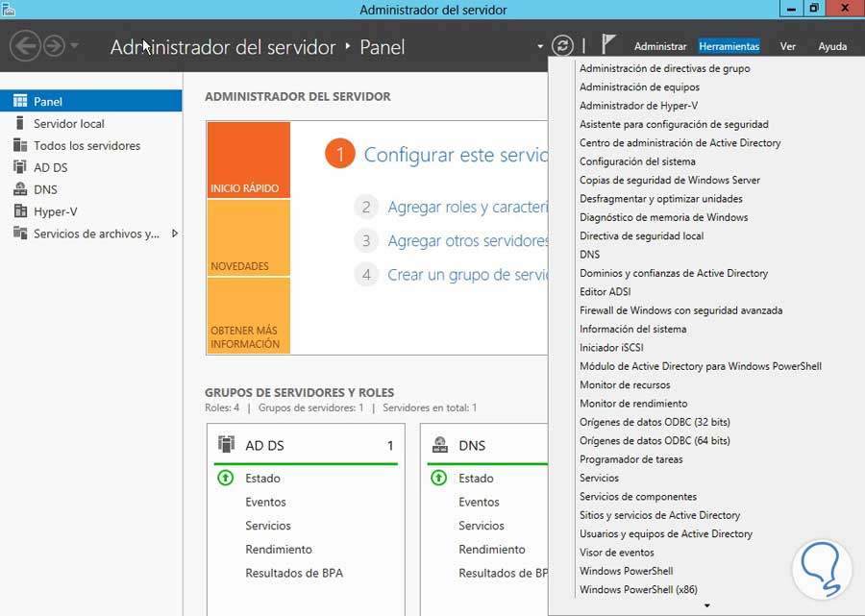The height and width of the screenshot is (616, 865).
Task: Open Centro de administración de Active Directory
Action: [680, 143]
